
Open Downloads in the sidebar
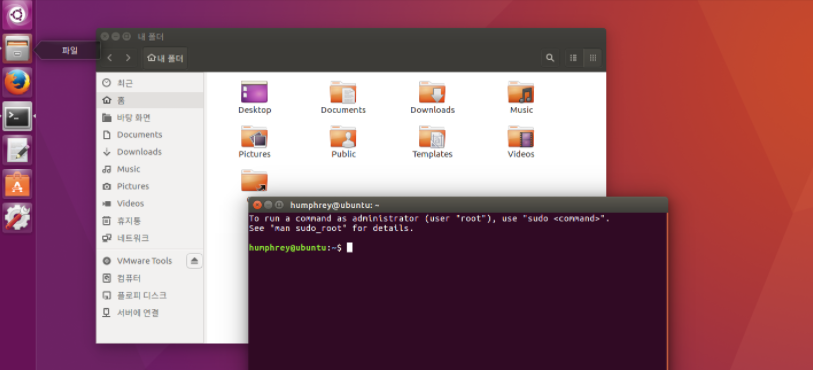coord(150,152)
